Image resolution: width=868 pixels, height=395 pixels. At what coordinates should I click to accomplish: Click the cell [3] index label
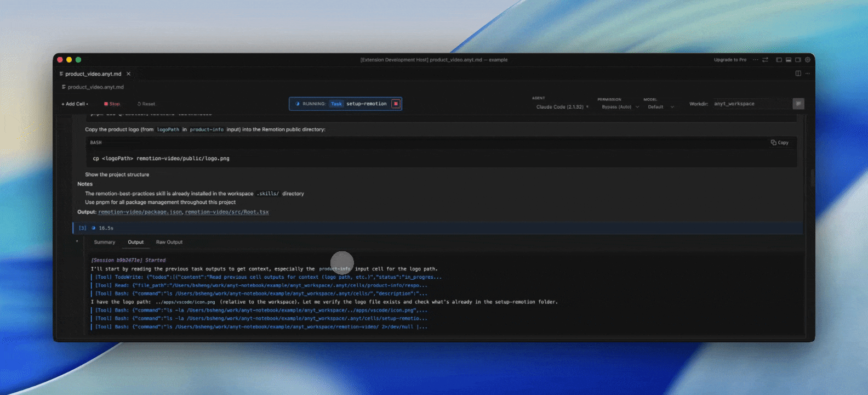(83, 228)
